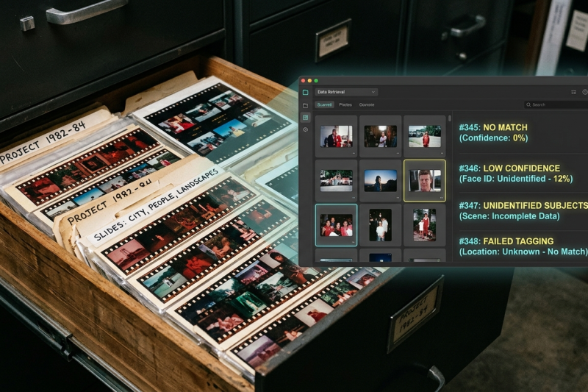Click the dots icon under bright light thumbnail
This screenshot has width=588, height=392.
[398, 154]
